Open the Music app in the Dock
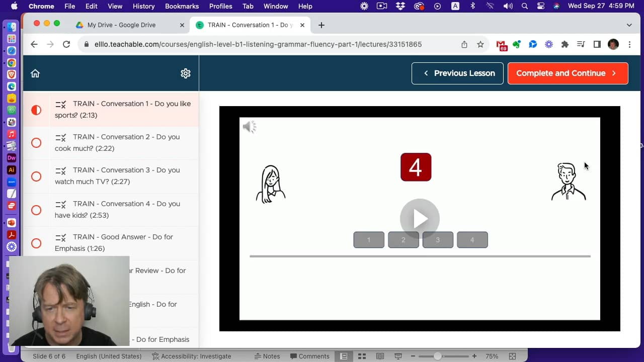 pos(12,134)
